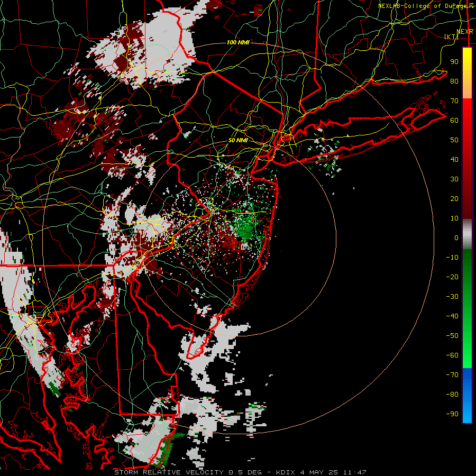The image size is (476, 476).
Task: Click the positive 90 value on velocity scale
Action: [454, 62]
